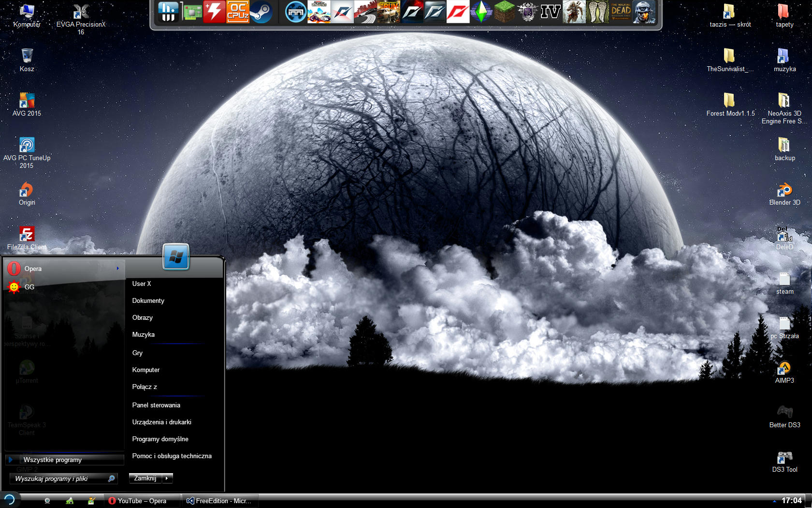Open the round blue globe dock icon
Image resolution: width=812 pixels, height=508 pixels.
pos(295,12)
